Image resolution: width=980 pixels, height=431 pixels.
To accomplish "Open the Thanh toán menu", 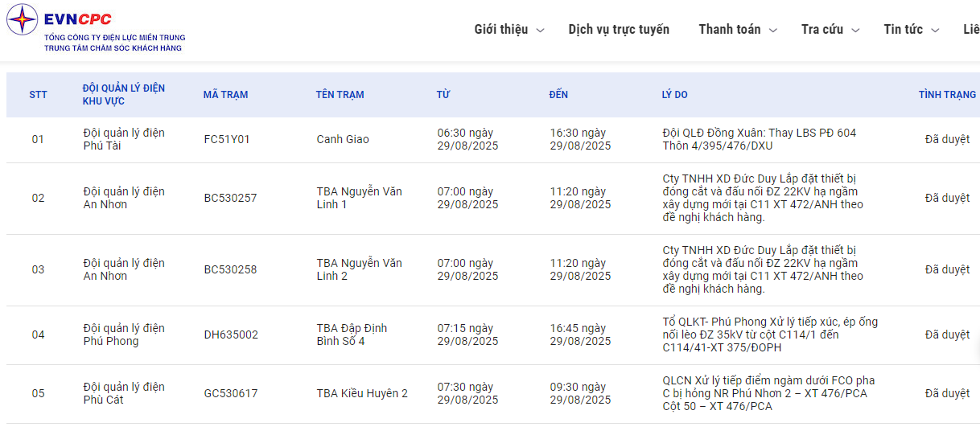I will (x=729, y=30).
